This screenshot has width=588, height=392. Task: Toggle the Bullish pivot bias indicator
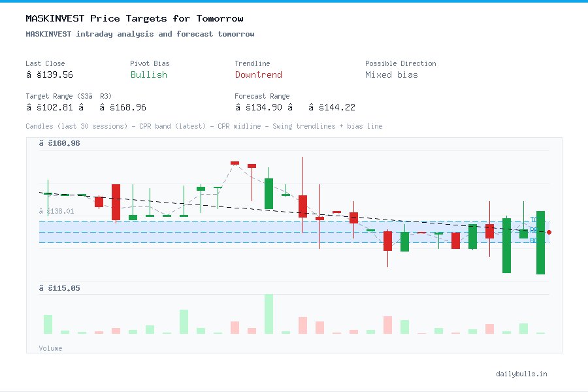(148, 74)
